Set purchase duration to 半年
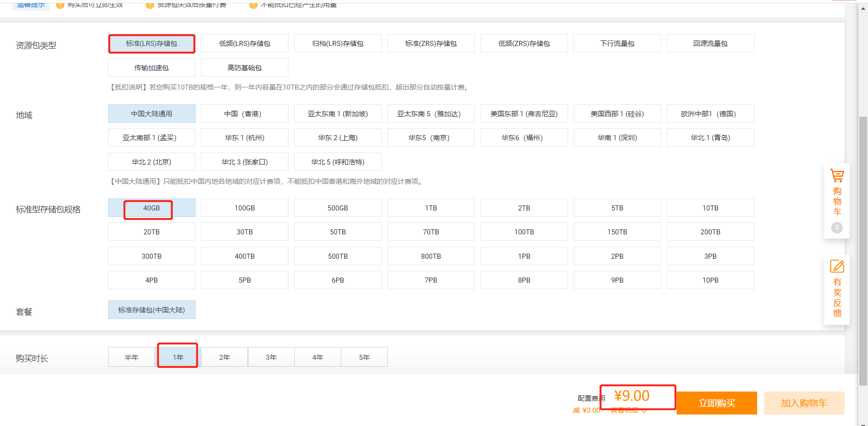Viewport: 868px width, 426px height. pos(132,357)
